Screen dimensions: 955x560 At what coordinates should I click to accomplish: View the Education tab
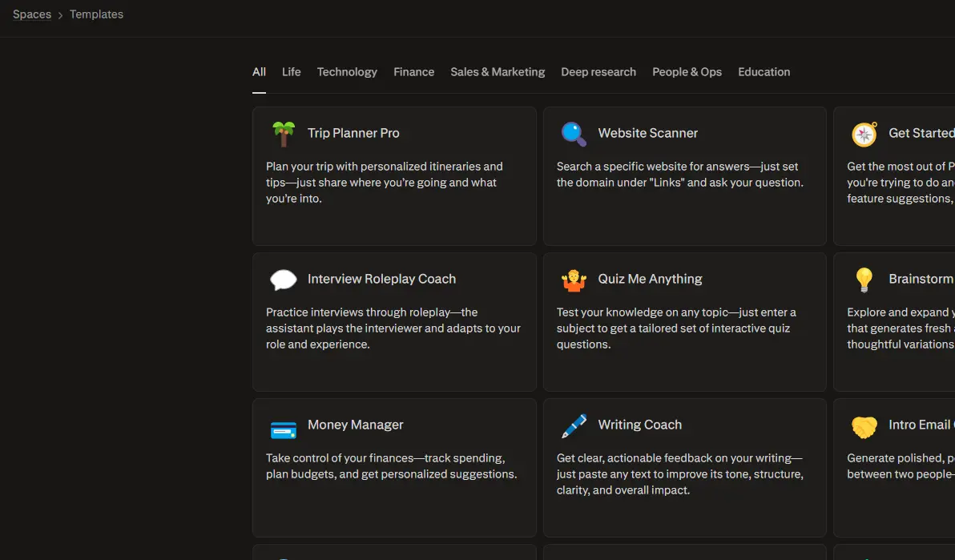[764, 72]
